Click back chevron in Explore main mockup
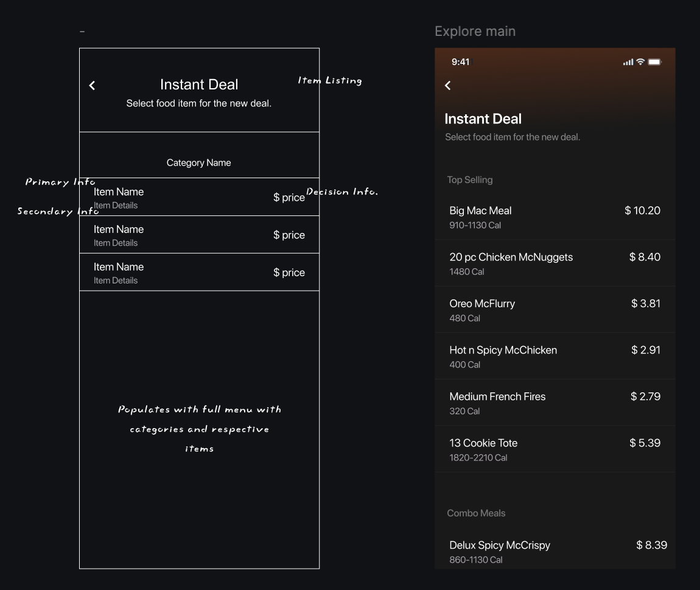 (448, 85)
